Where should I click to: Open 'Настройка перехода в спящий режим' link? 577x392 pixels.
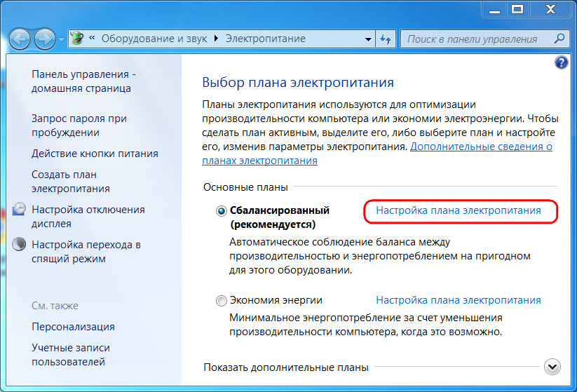(x=86, y=252)
